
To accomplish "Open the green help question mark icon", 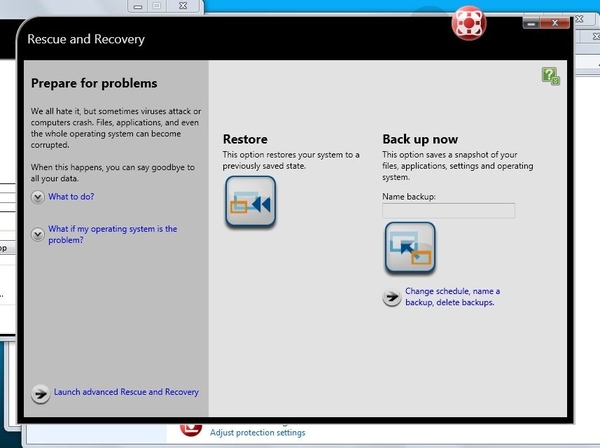I will point(551,76).
